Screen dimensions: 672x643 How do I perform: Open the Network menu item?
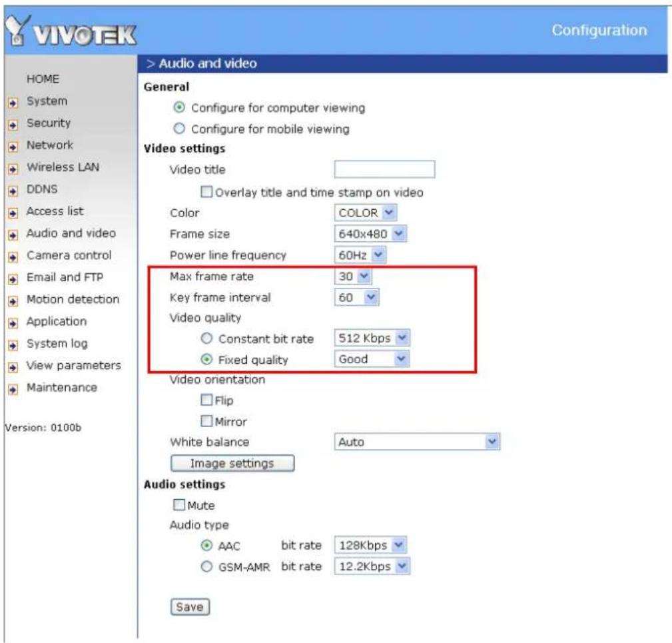tap(50, 145)
